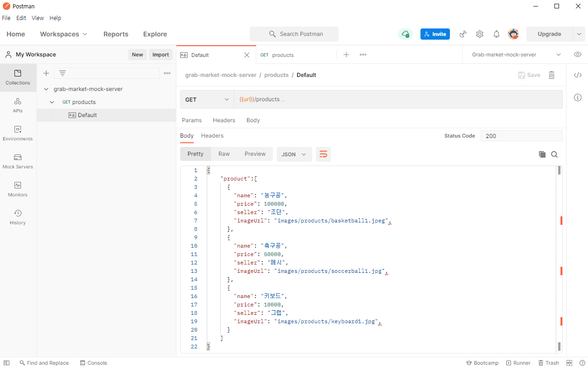Toggle line wrap for response body
This screenshot has height=368, width=588.
point(323,154)
